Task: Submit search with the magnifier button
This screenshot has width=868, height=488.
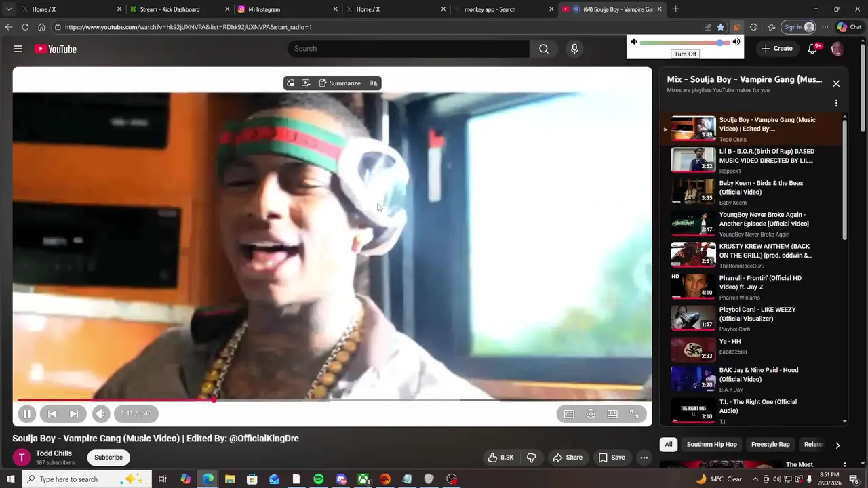Action: tap(544, 49)
